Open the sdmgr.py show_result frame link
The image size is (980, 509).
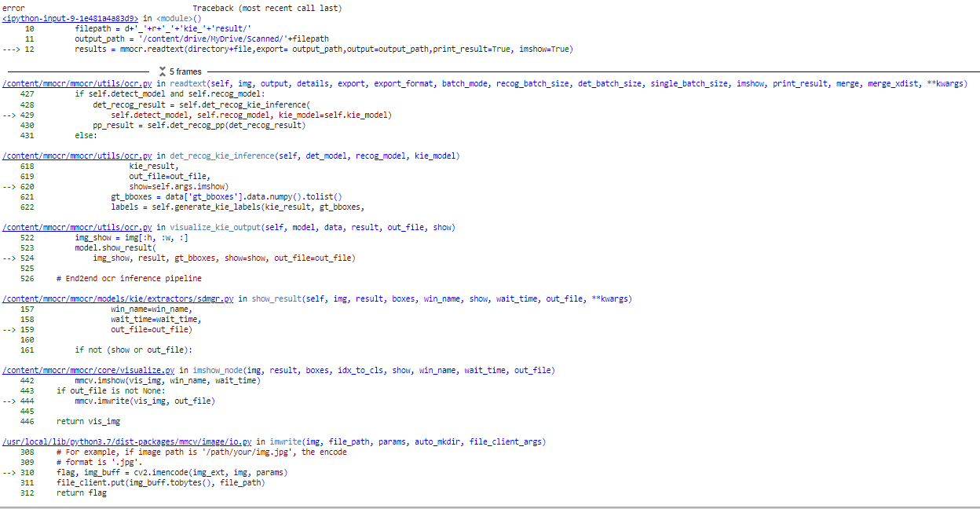point(118,298)
